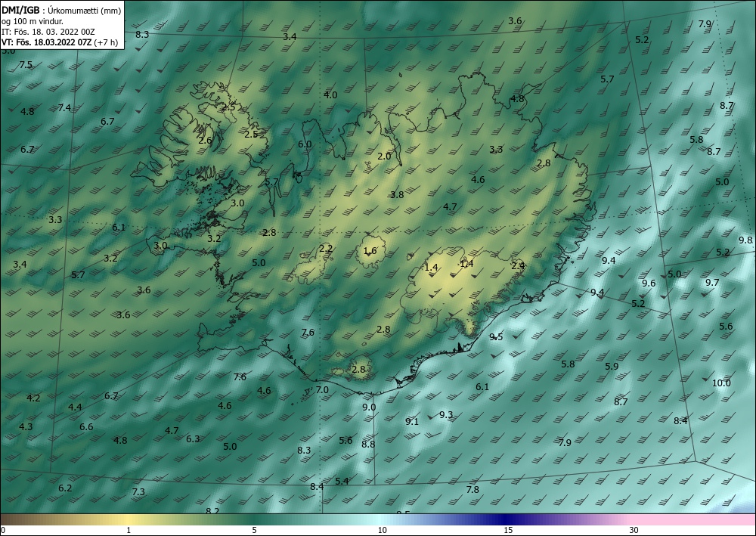This screenshot has width=756, height=536.
Task: Click the 'og 100 m vindur.' line
Action: [x=33, y=21]
